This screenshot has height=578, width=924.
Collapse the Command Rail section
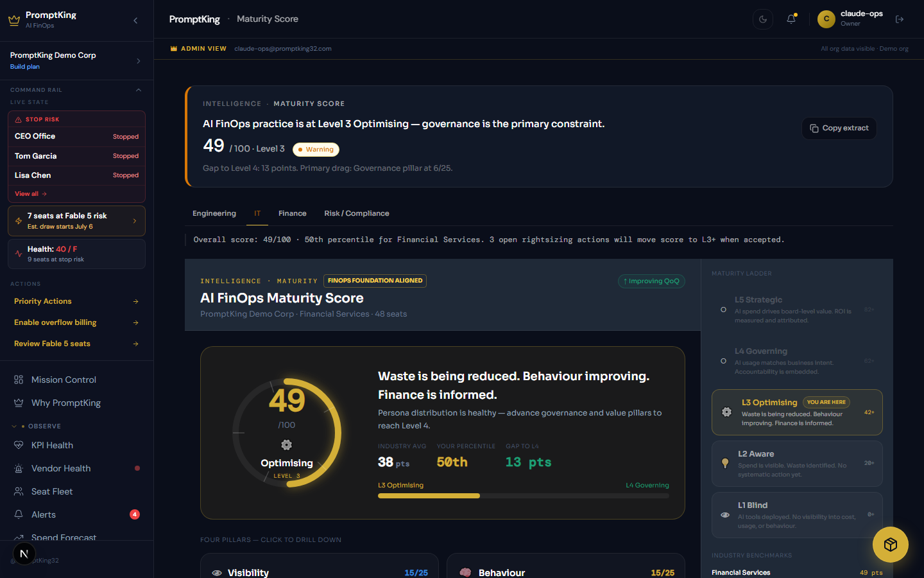(x=139, y=90)
